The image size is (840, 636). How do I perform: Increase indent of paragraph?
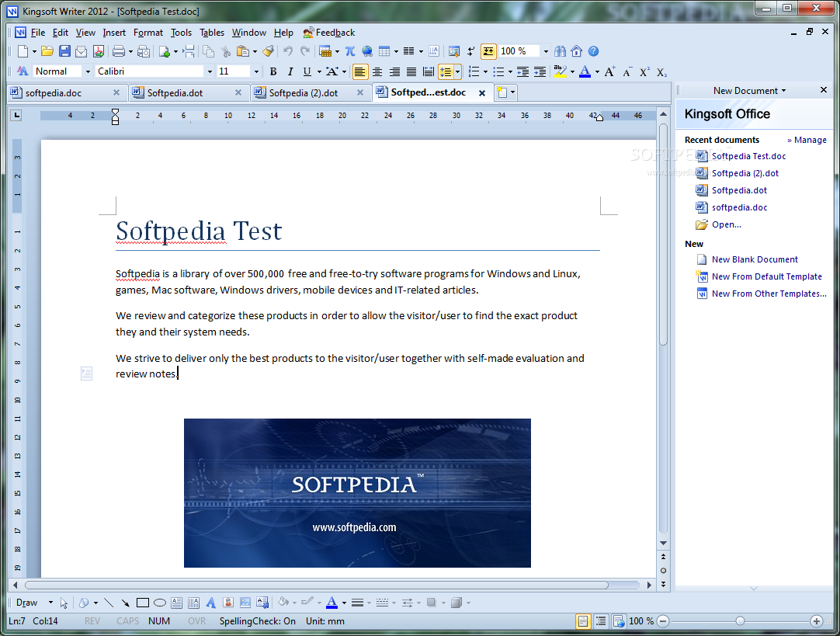pyautogui.click(x=540, y=71)
